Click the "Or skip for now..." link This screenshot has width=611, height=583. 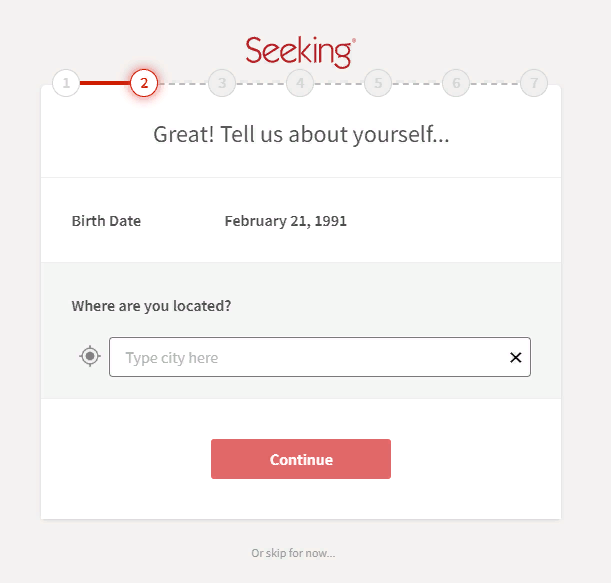pos(293,553)
